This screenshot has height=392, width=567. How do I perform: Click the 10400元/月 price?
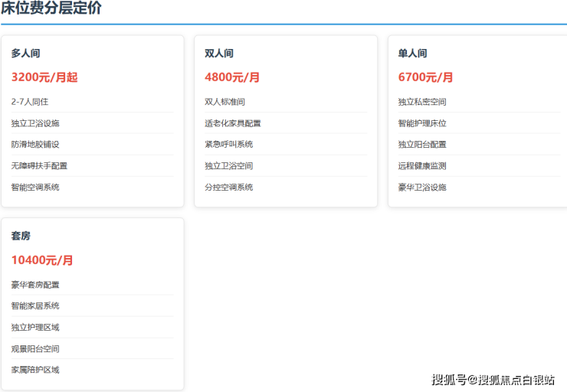[42, 260]
